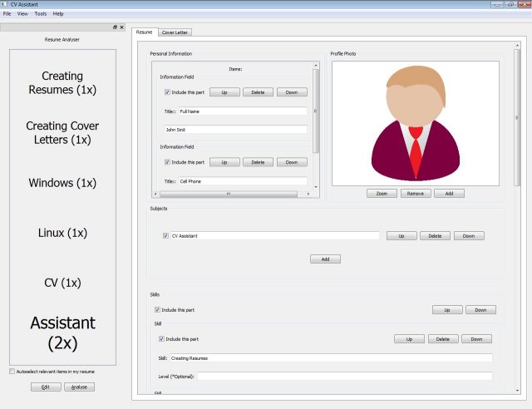Image resolution: width=532 pixels, height=409 pixels.
Task: Move Cell Phone field up
Action: pyautogui.click(x=224, y=162)
